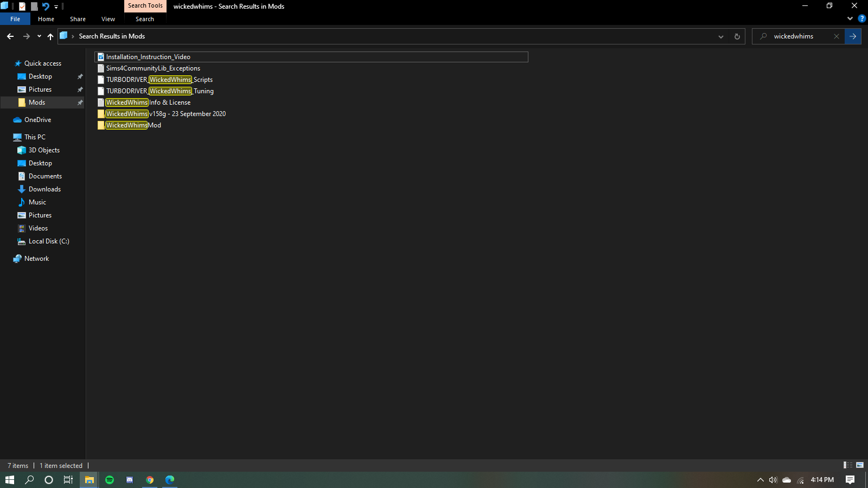The image size is (868, 488).
Task: Open pinned Pictures under Quick access
Action: point(40,89)
